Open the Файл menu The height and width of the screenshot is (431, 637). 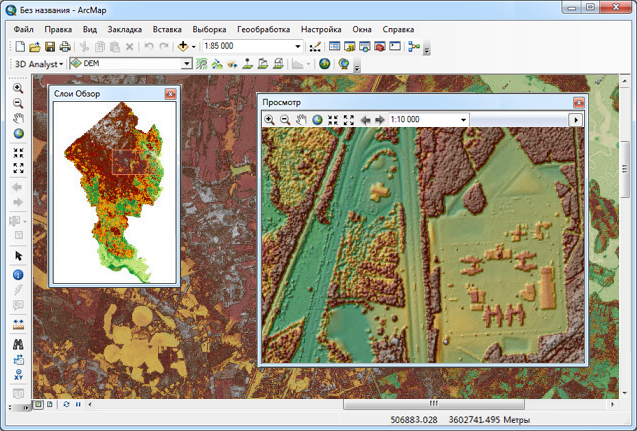point(23,29)
